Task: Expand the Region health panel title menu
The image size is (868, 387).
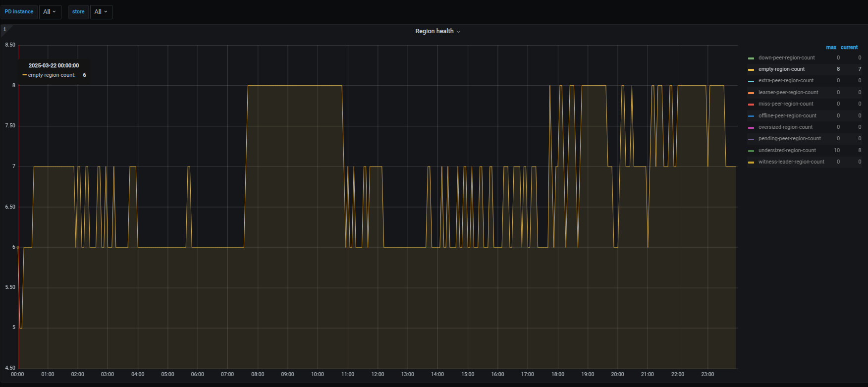Action: tap(437, 31)
